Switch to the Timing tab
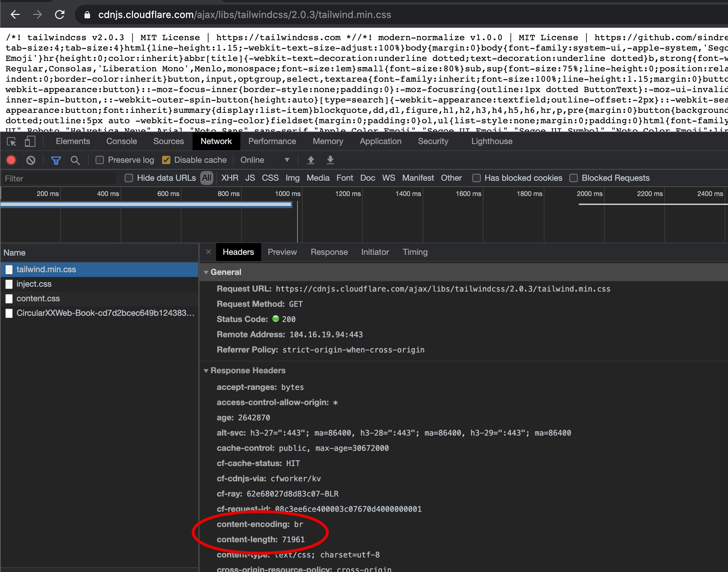 [415, 252]
